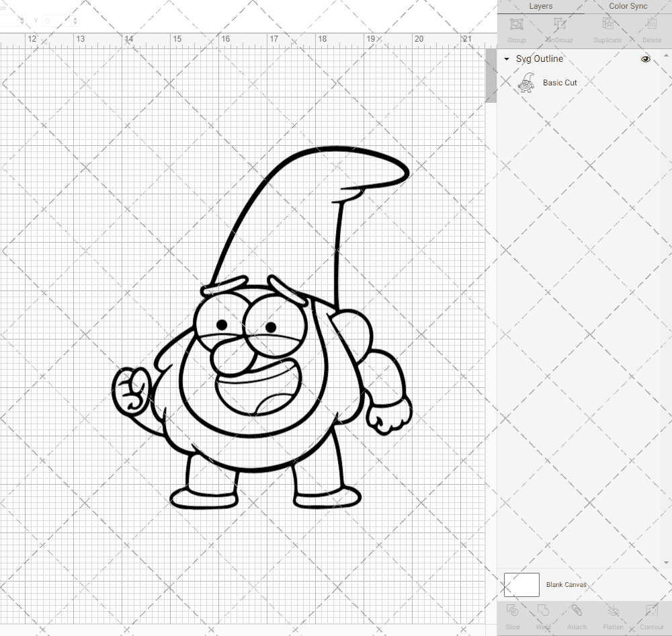Click the Flatten tool icon
This screenshot has height=636, width=672.
tap(613, 610)
